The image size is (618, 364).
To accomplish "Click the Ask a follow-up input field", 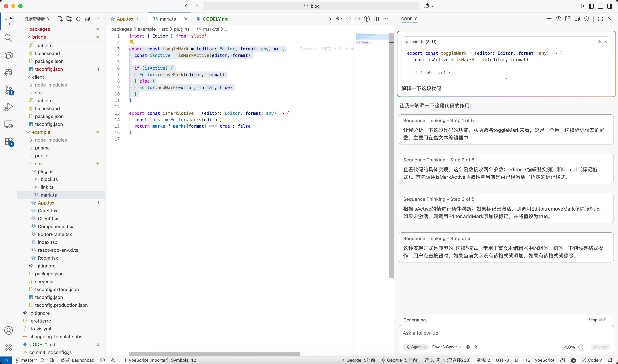I will tap(505, 333).
